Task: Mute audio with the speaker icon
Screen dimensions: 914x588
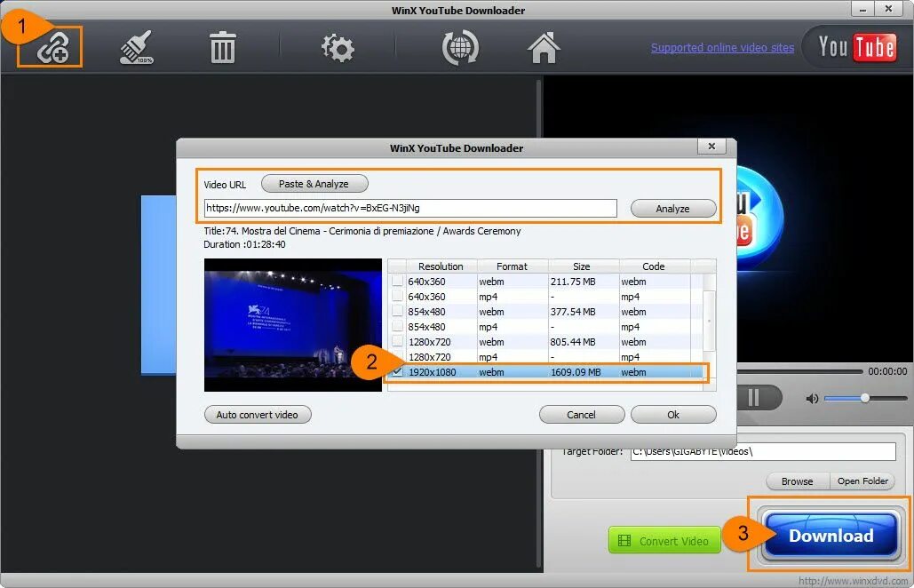Action: (x=811, y=399)
